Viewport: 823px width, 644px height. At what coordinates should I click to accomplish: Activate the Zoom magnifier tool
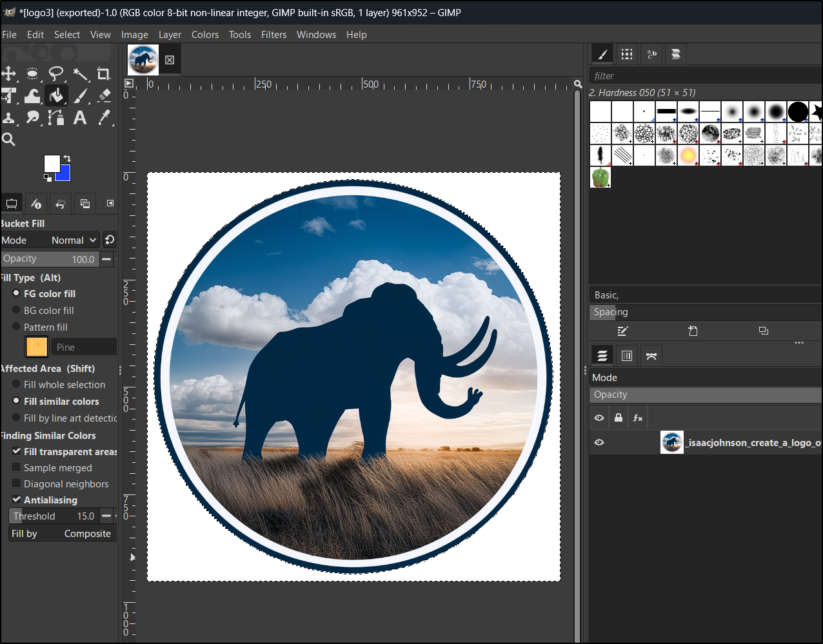coord(9,139)
